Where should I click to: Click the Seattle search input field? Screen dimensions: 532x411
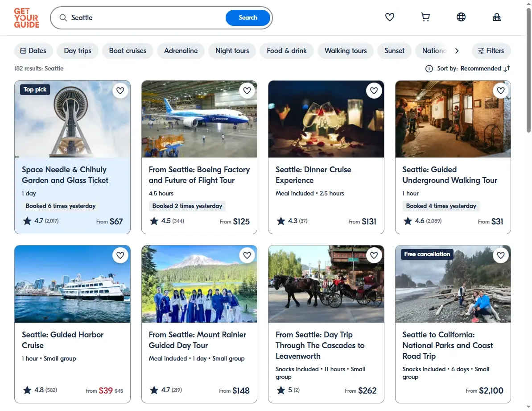tap(146, 18)
